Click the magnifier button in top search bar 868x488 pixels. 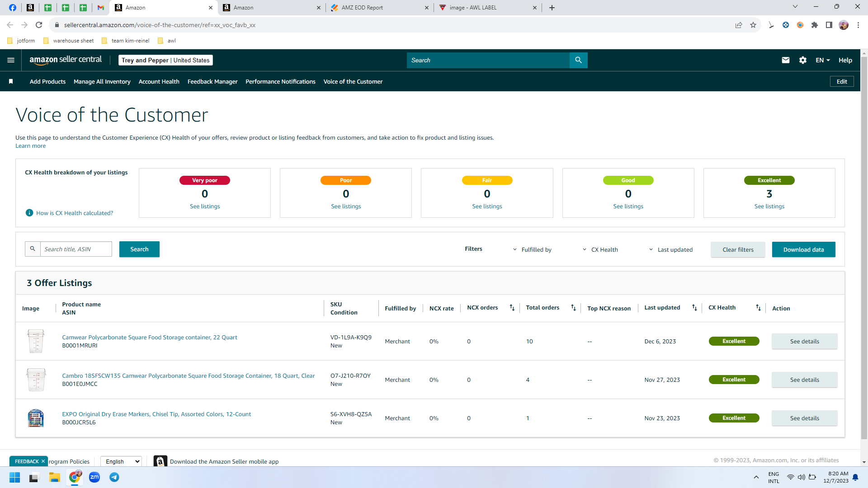[x=578, y=60]
